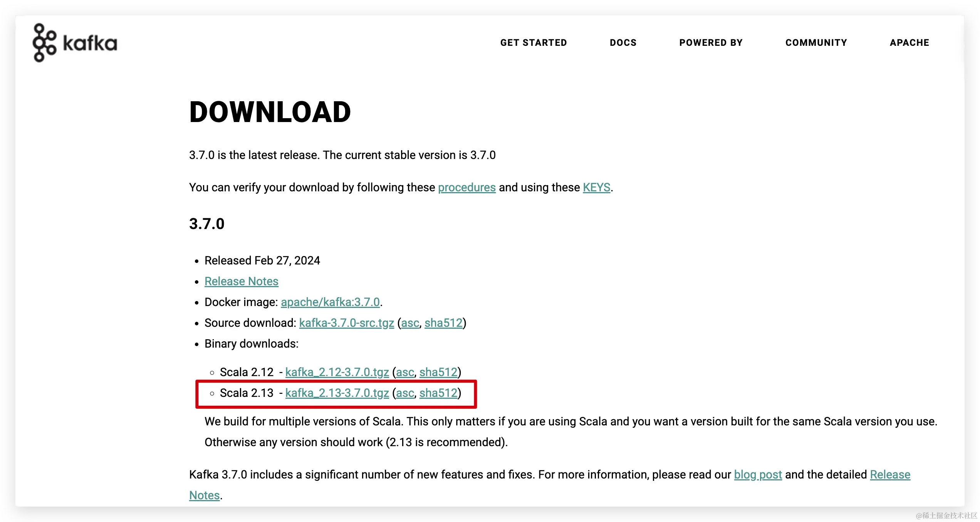The width and height of the screenshot is (980, 522).
Task: Open the APACHE menu
Action: 910,43
